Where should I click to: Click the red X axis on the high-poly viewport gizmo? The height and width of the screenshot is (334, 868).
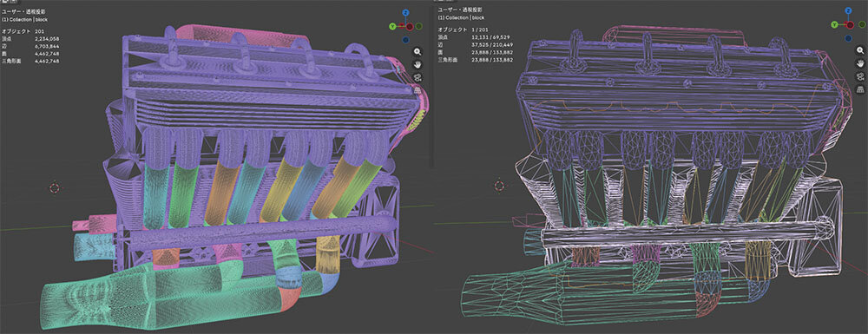point(410,26)
